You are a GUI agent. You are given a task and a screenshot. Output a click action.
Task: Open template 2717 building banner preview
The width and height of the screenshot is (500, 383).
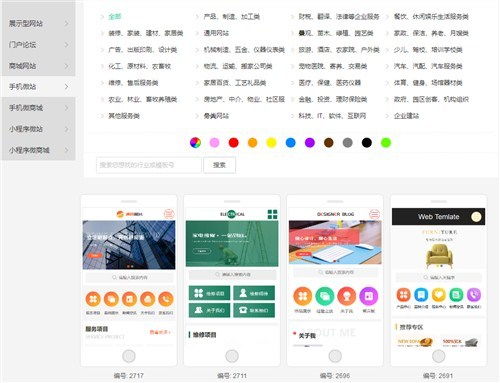(129, 245)
